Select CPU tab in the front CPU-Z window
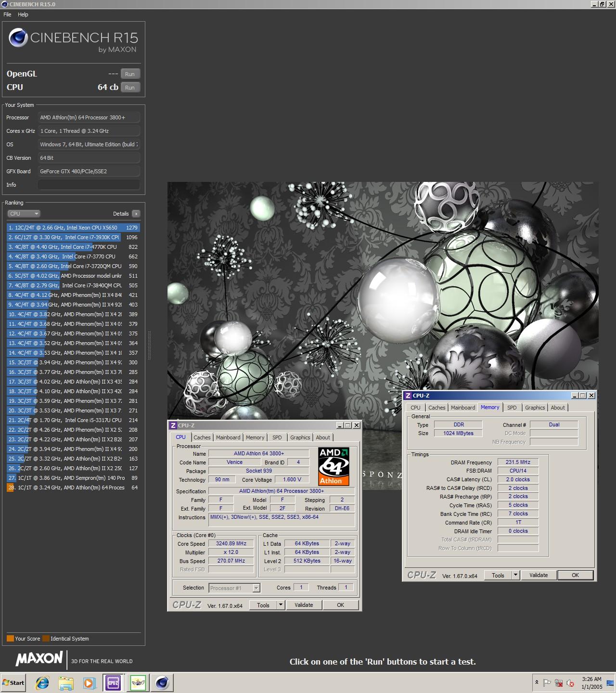The width and height of the screenshot is (616, 693). (x=181, y=437)
